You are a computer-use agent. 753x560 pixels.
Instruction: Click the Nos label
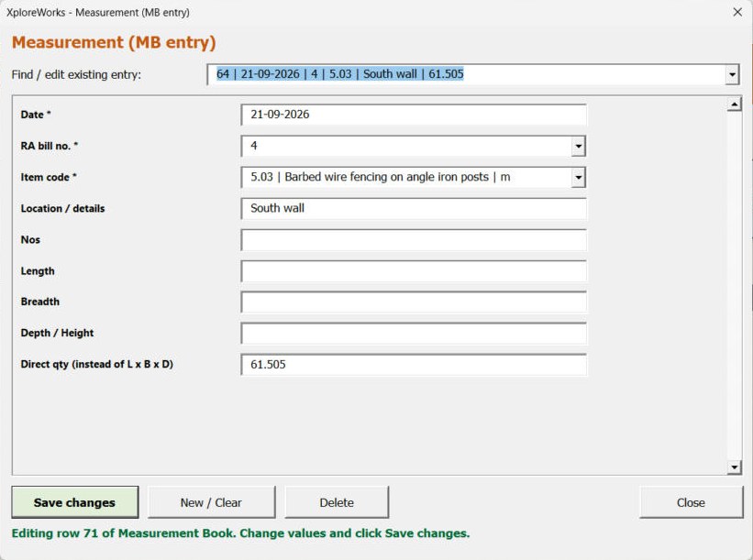(x=30, y=239)
